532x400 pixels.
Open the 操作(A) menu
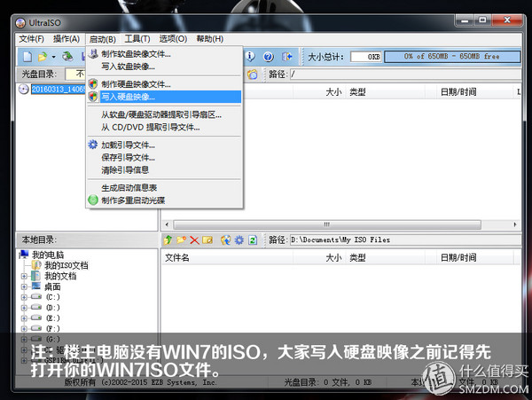tap(66, 39)
